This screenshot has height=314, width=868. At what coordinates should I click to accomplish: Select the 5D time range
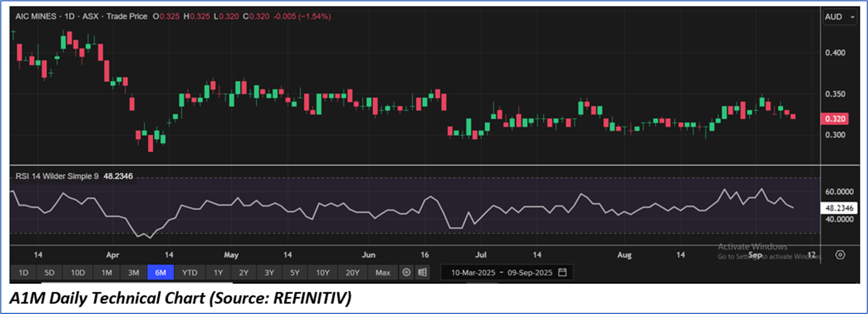(49, 273)
